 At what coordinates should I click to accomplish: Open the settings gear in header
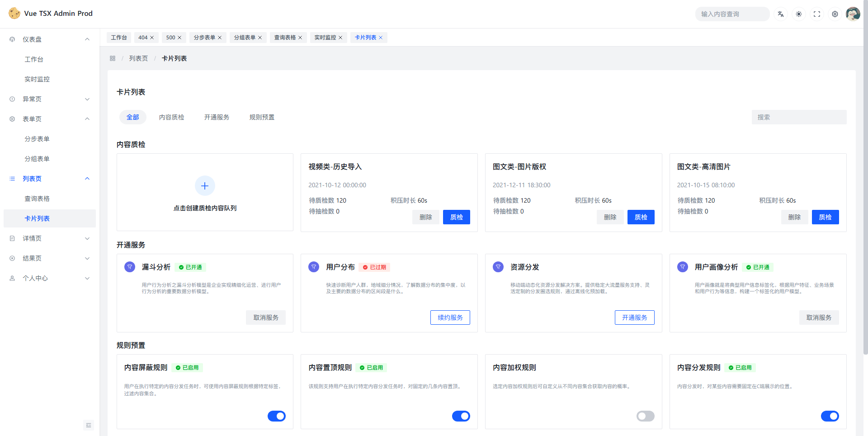tap(835, 14)
